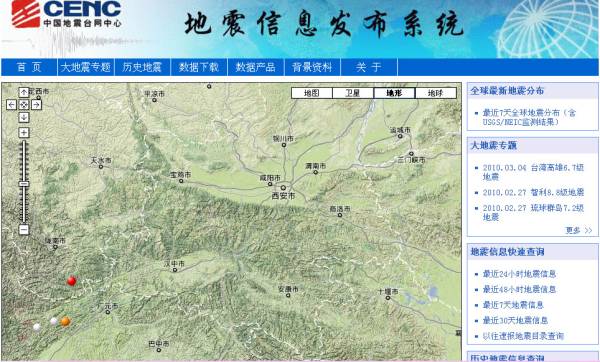The width and height of the screenshot is (600, 362).
Task: Open the 2010.02.27 智利8.8级地震 link
Action: (533, 192)
